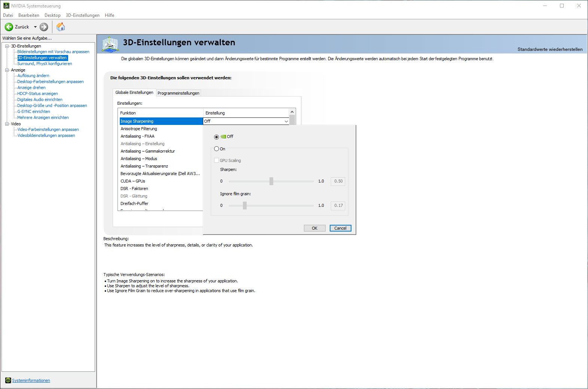Open the home icon in the toolbar
The height and width of the screenshot is (389, 588).
(x=61, y=27)
